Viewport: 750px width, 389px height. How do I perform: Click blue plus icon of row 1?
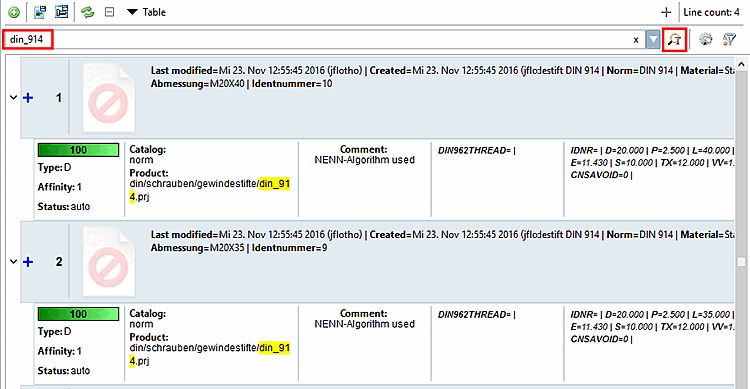pos(28,98)
